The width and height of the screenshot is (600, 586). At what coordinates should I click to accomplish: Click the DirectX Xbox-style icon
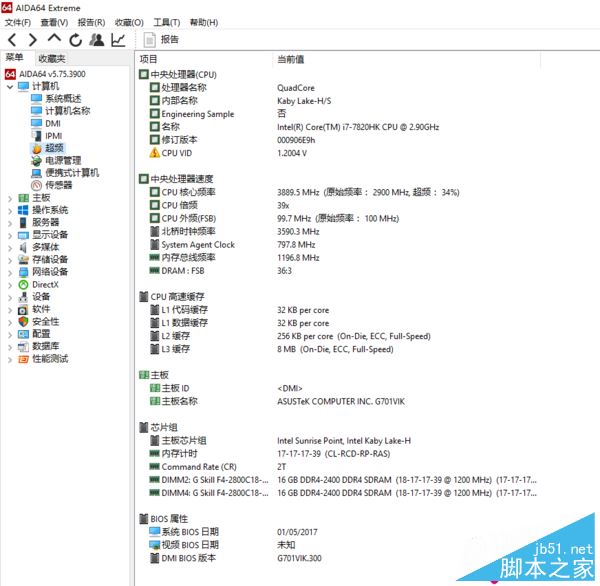23,285
